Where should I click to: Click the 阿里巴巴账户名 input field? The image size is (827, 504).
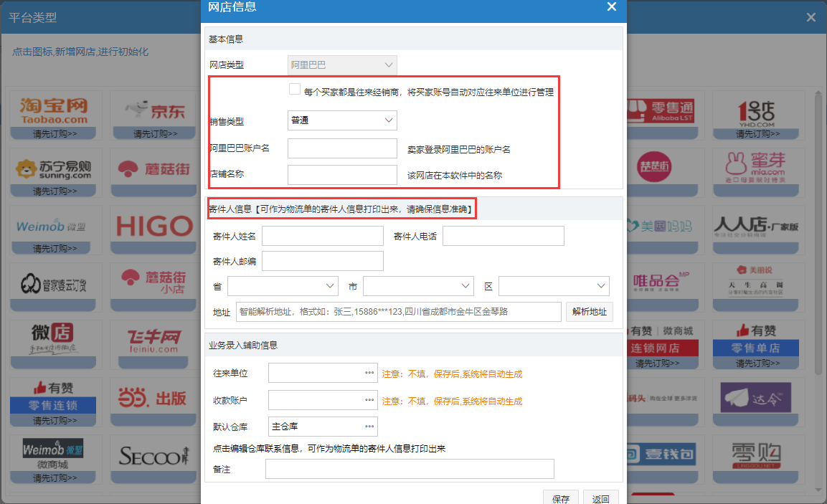(x=342, y=148)
